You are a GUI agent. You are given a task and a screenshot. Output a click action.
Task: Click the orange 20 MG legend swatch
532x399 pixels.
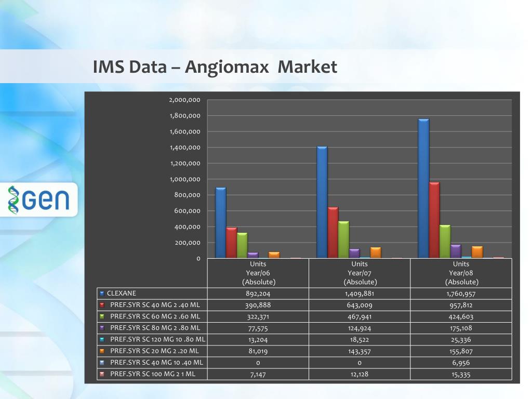pyautogui.click(x=102, y=351)
